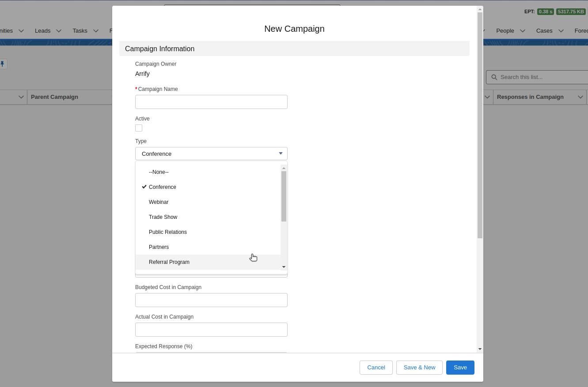Click the Actual Cost in Campaign field
This screenshot has width=588, height=387.
211,330
